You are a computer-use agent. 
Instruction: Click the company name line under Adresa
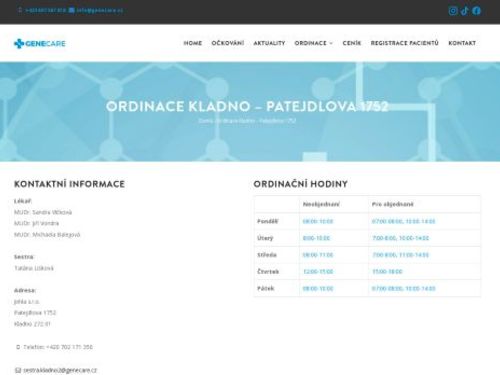coord(27,302)
